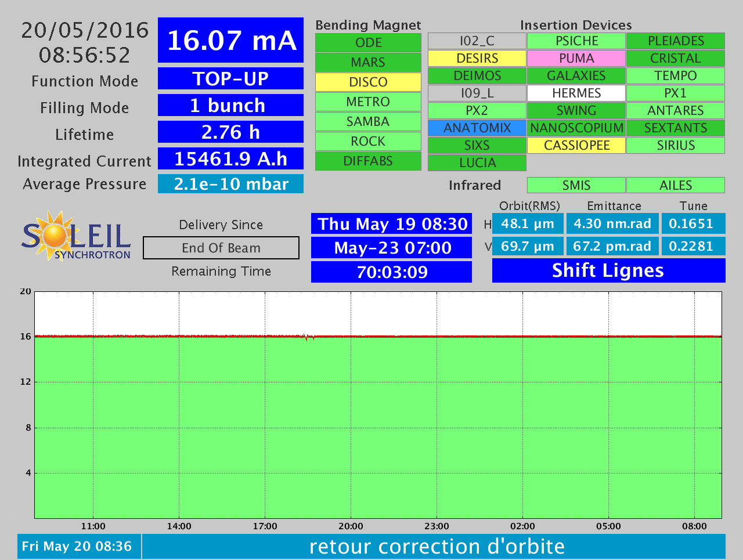Screen dimensions: 743x560
Task: Click the 1 bunch filling mode value
Action: coord(231,105)
